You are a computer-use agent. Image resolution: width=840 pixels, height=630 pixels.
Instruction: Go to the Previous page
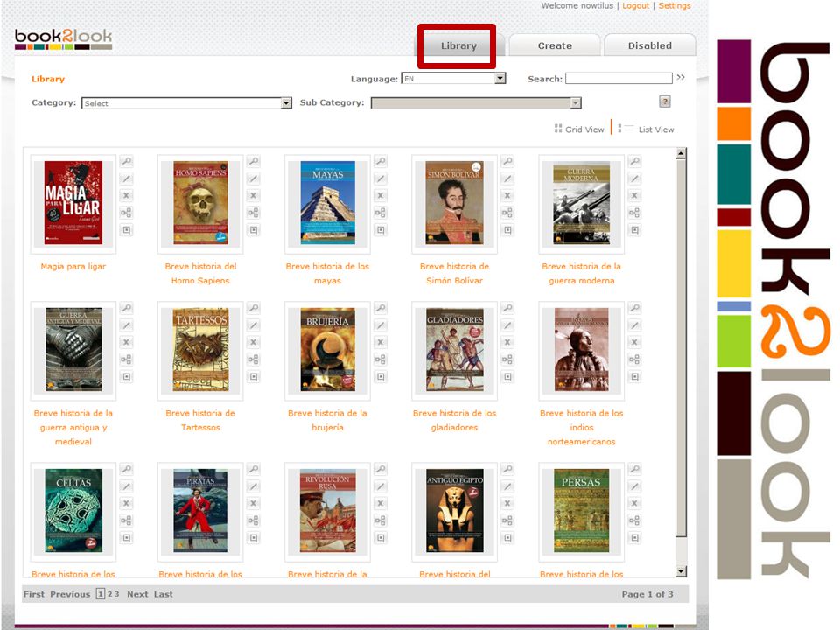pos(70,594)
